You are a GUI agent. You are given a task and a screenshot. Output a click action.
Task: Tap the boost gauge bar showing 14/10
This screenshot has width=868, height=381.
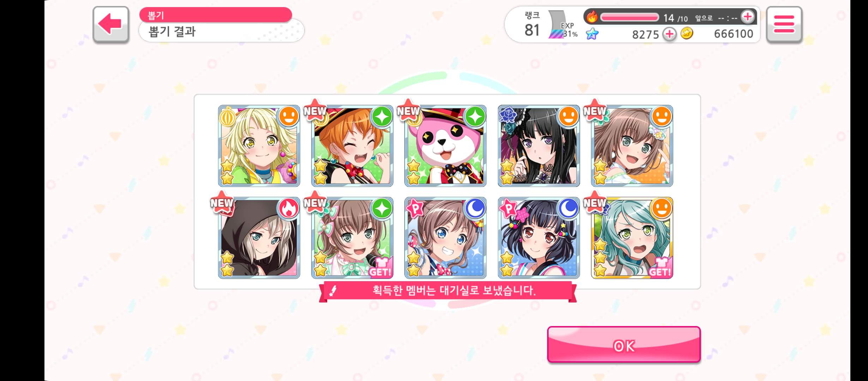(x=629, y=17)
